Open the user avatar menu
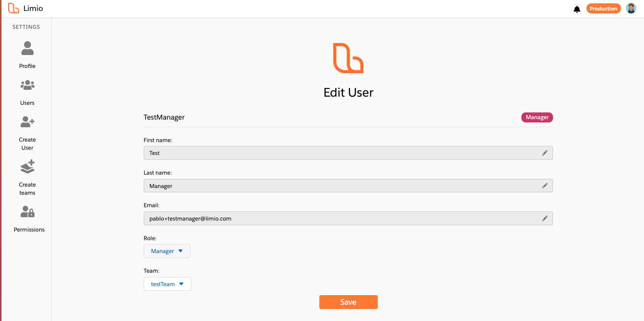The width and height of the screenshot is (644, 321). click(x=631, y=8)
